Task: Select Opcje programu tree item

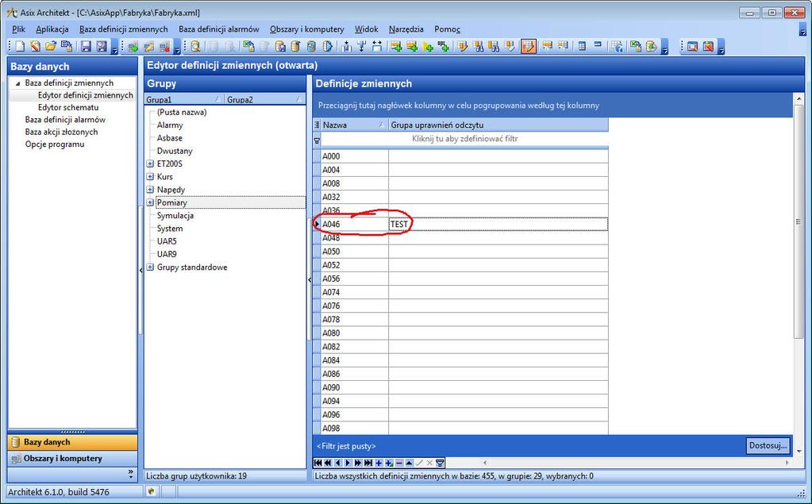Action: tap(55, 144)
